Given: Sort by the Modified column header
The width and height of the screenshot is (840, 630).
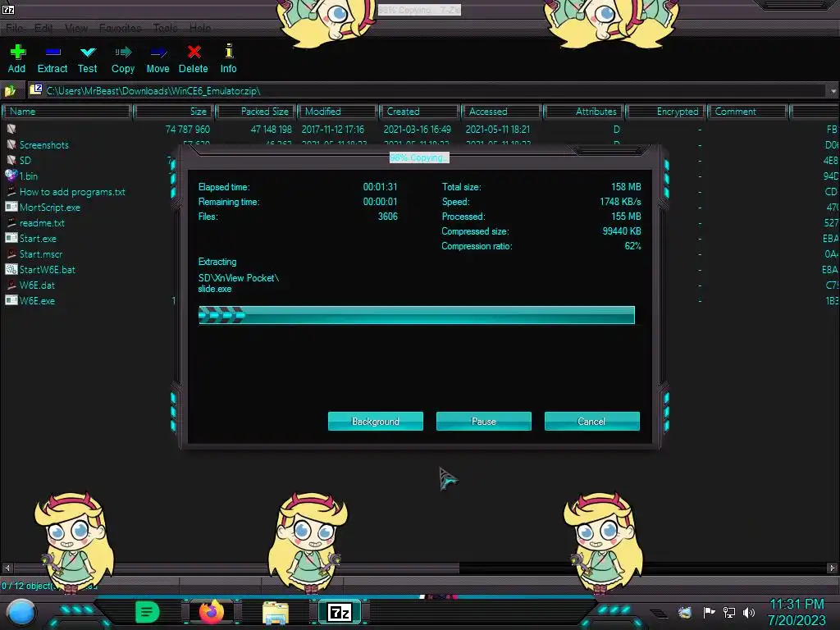Looking at the screenshot, I should pos(338,112).
